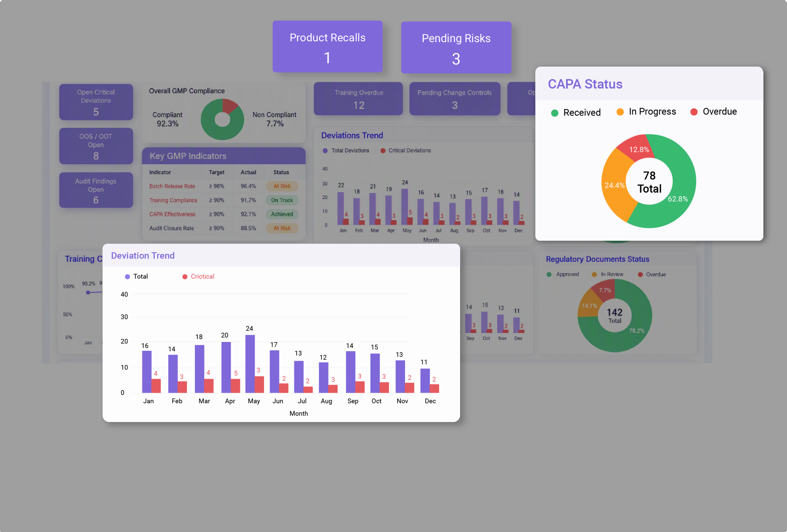
Task: Click the Jan total bar labeled 16
Action: [147, 372]
